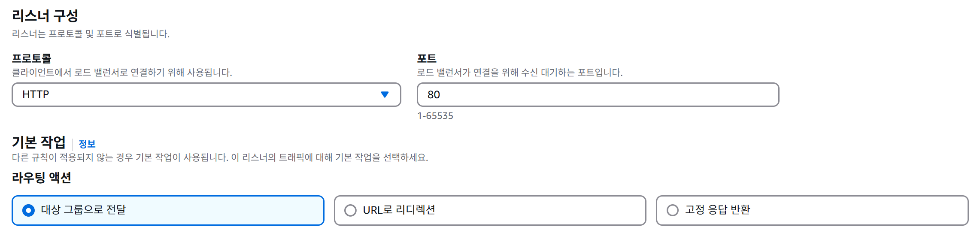980x230 pixels.
Task: Focus the port input showing 80
Action: (598, 94)
